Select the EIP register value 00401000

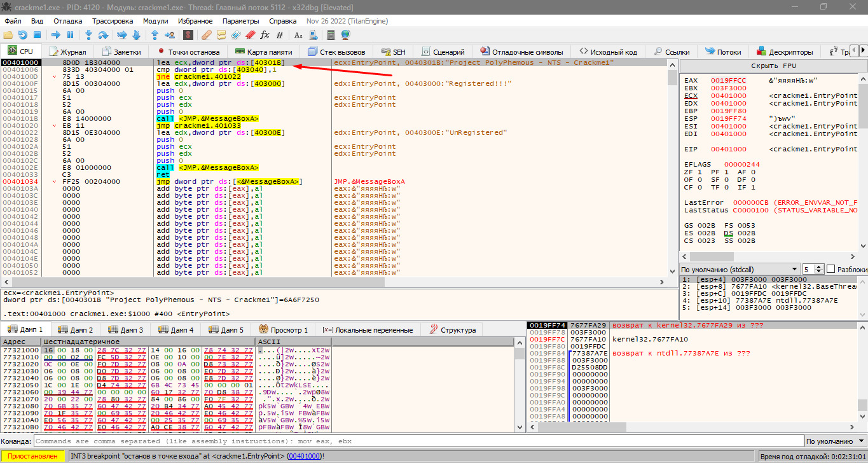coord(729,149)
